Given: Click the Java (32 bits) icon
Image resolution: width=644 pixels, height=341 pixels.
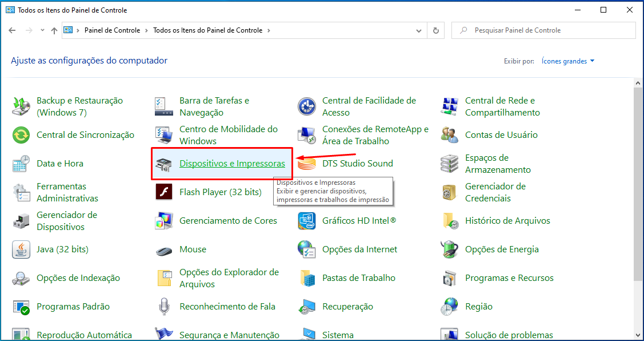Looking at the screenshot, I should point(21,249).
